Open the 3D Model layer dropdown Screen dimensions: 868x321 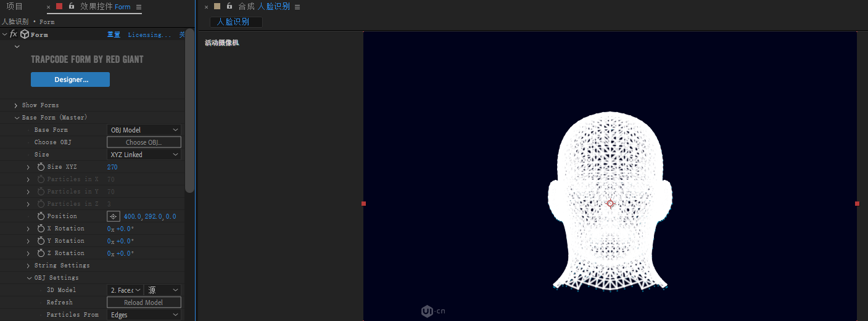pyautogui.click(x=125, y=290)
